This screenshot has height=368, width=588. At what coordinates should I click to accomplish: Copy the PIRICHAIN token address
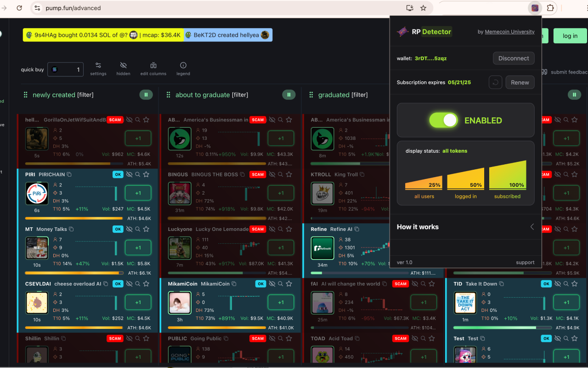pyautogui.click(x=69, y=174)
